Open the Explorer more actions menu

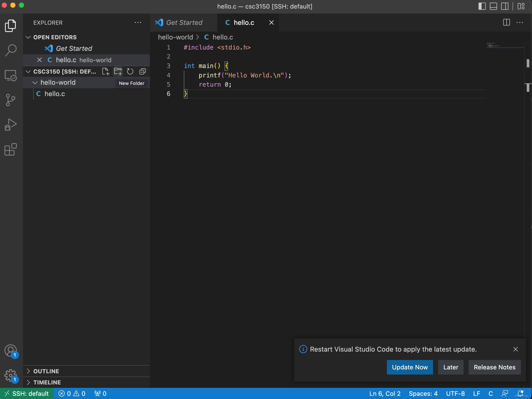point(138,23)
